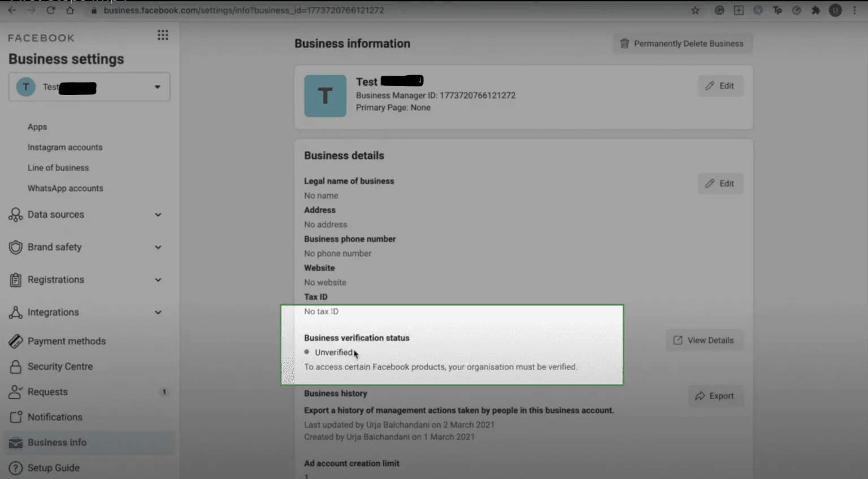Click the Security Centre lock icon
The image size is (868, 479).
pyautogui.click(x=16, y=367)
